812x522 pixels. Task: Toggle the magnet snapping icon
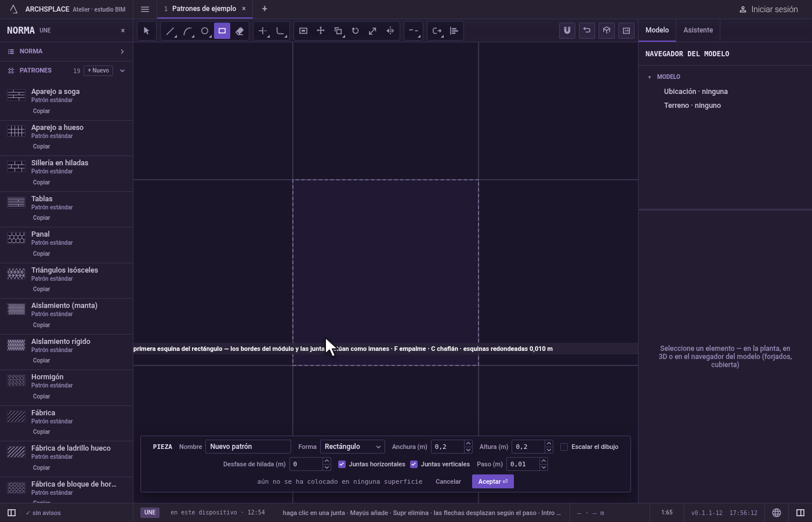tap(567, 31)
